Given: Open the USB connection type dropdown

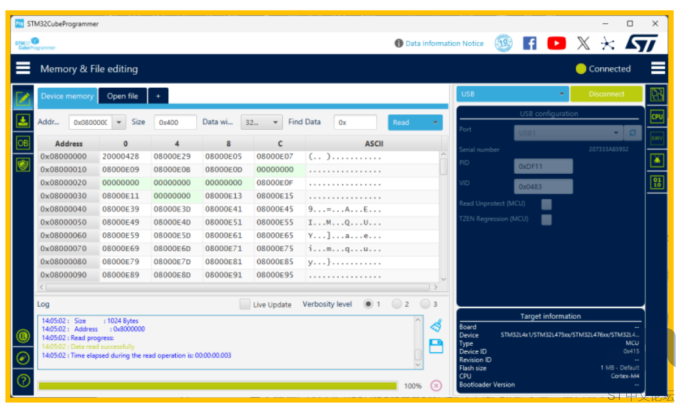Looking at the screenshot, I should 512,94.
